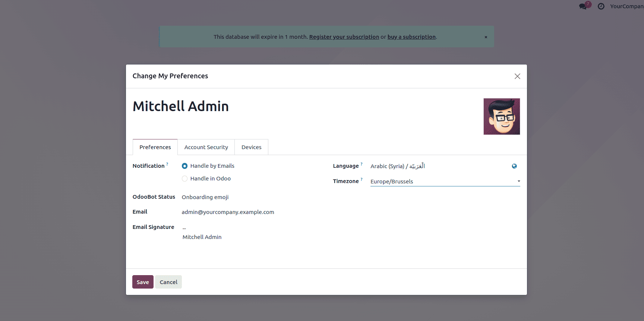Click the Mitchell Admin name heading
The height and width of the screenshot is (321, 644).
tap(181, 107)
